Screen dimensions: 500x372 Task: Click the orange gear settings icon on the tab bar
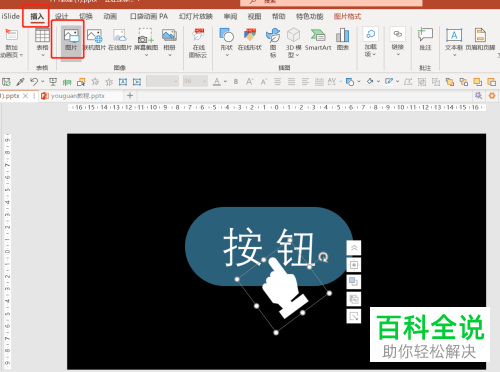point(492,96)
